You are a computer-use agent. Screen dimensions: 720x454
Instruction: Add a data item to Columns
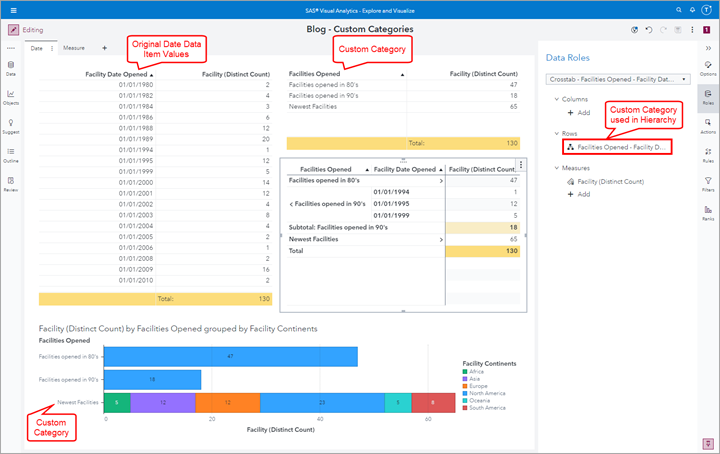click(x=579, y=112)
